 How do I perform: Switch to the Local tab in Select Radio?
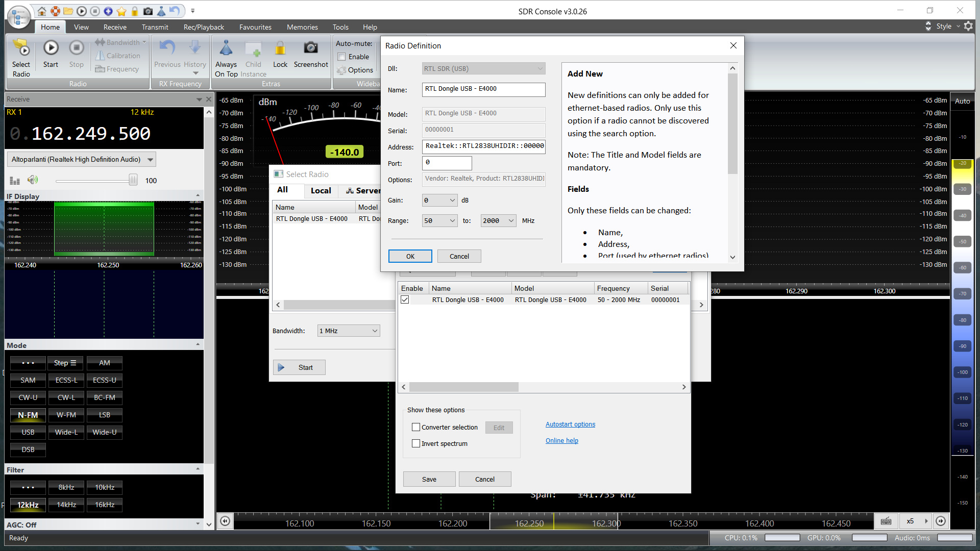(321, 190)
